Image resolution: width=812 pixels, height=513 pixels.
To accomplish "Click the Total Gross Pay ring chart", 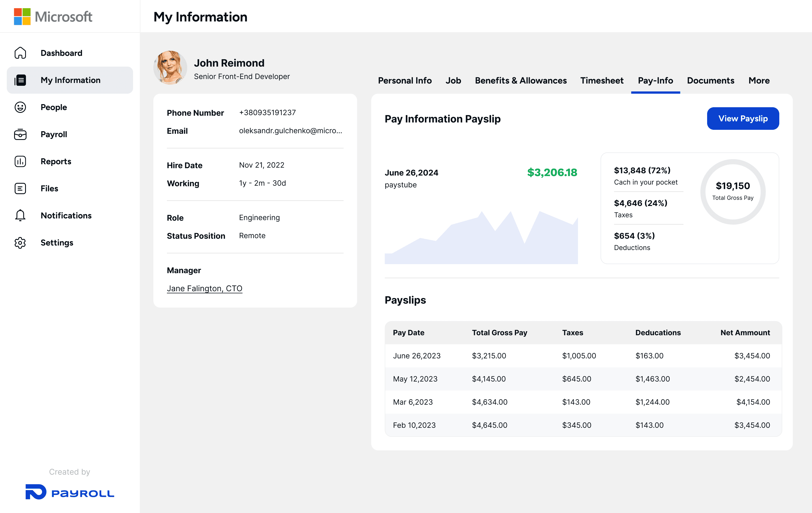I will click(732, 192).
